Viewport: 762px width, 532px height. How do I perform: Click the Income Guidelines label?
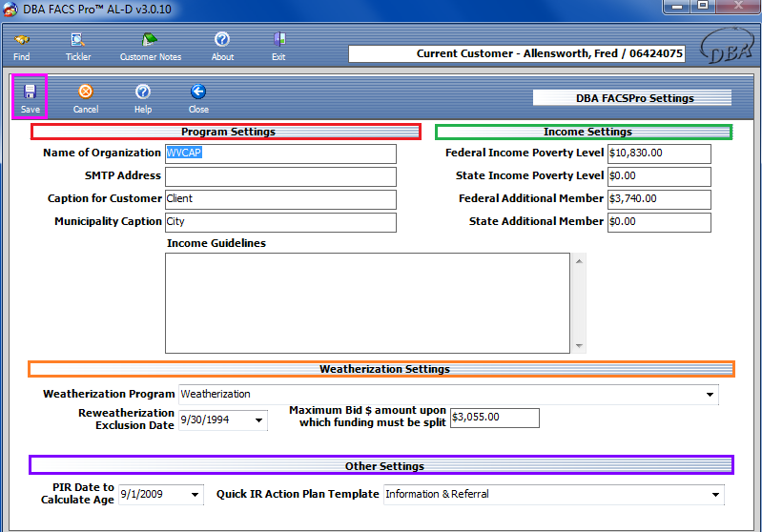216,243
